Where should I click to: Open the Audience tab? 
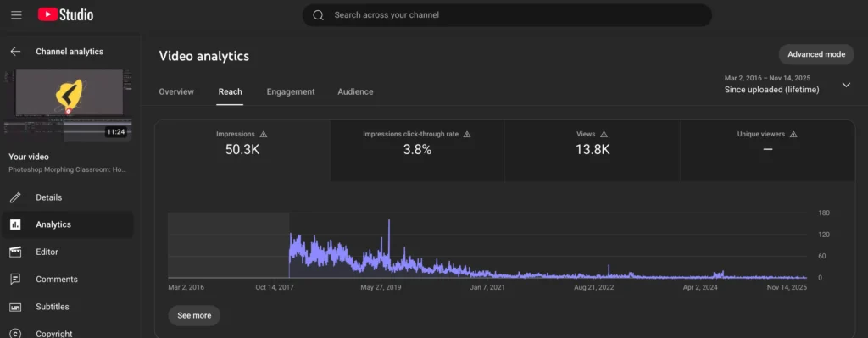tap(355, 91)
